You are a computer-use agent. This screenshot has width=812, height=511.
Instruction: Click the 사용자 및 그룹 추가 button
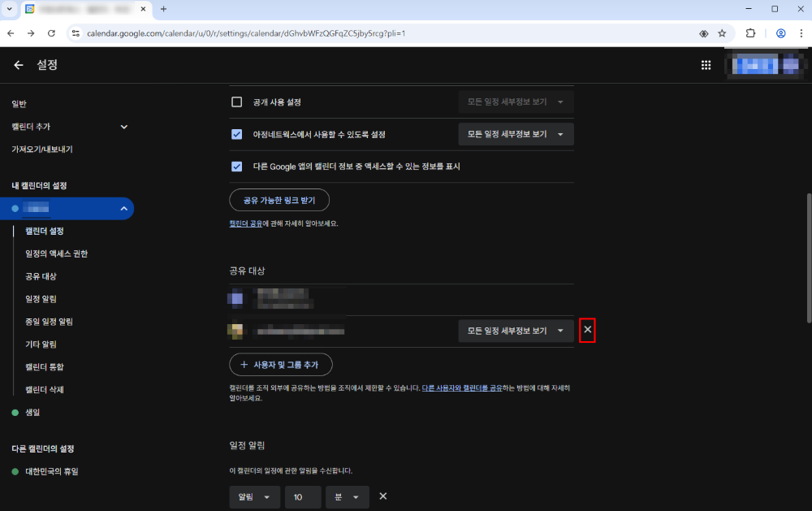click(280, 365)
